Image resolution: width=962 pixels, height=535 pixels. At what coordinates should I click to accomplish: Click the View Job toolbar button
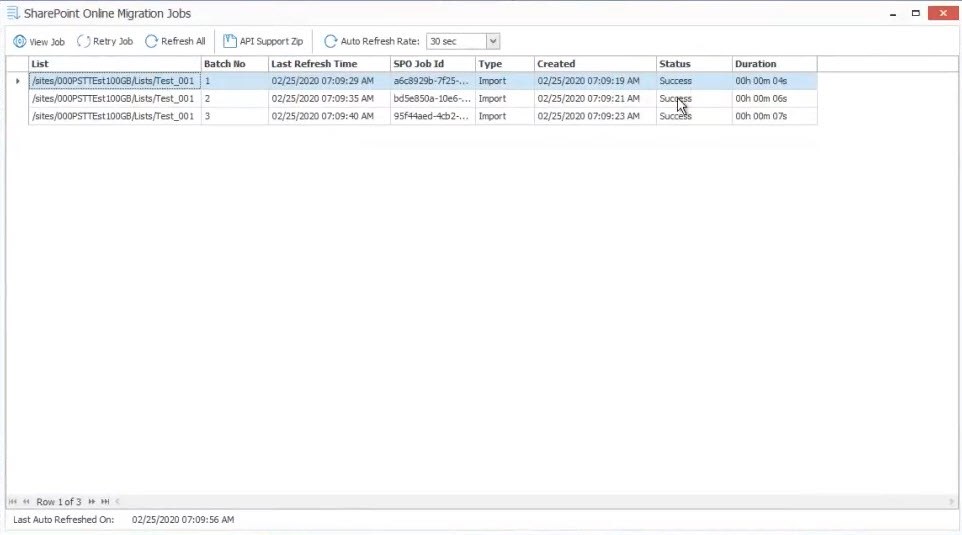pos(39,42)
